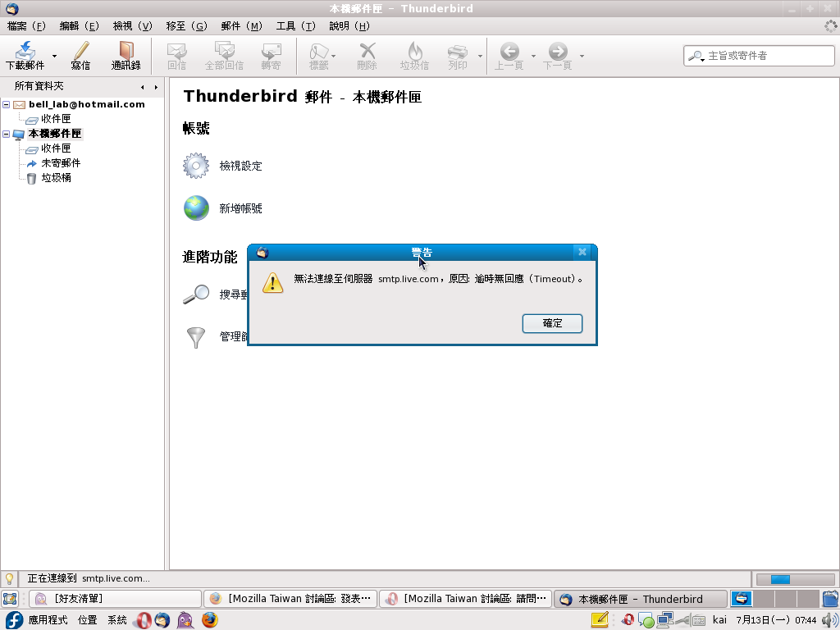Image resolution: width=840 pixels, height=630 pixels.
Task: Select 收件匣 under bell_lab@hotmail.com
Action: click(55, 119)
